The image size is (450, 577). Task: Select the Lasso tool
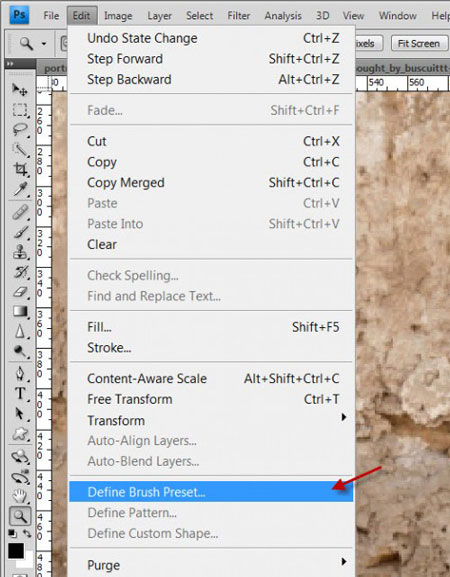[20, 130]
